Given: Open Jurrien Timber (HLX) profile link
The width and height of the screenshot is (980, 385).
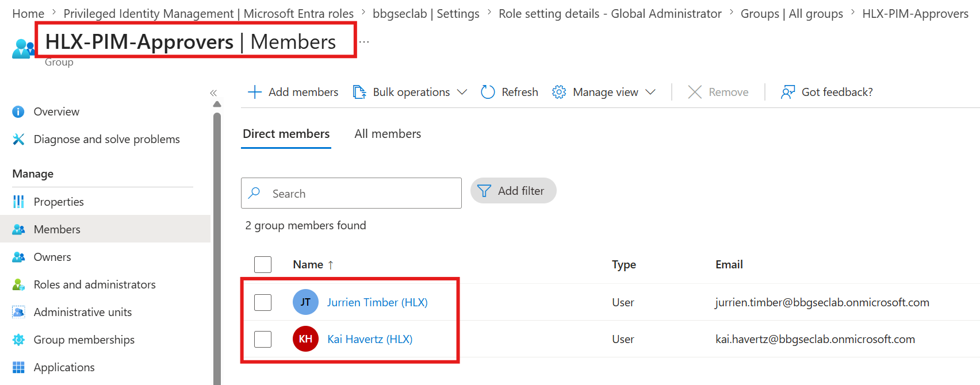Looking at the screenshot, I should point(377,302).
